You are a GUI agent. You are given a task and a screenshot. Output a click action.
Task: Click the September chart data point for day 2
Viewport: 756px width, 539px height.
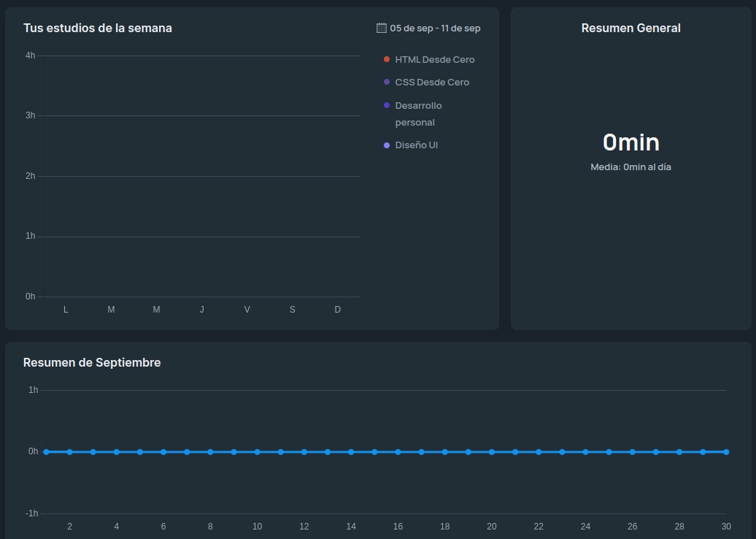[x=70, y=452]
